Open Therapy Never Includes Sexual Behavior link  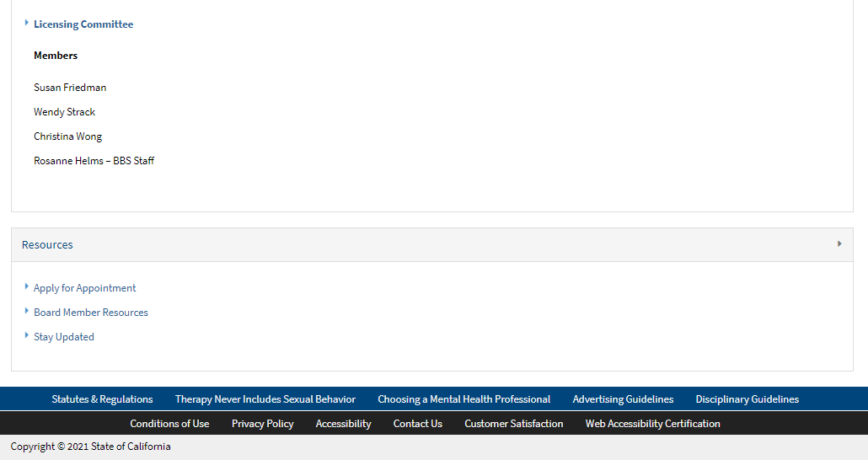265,399
